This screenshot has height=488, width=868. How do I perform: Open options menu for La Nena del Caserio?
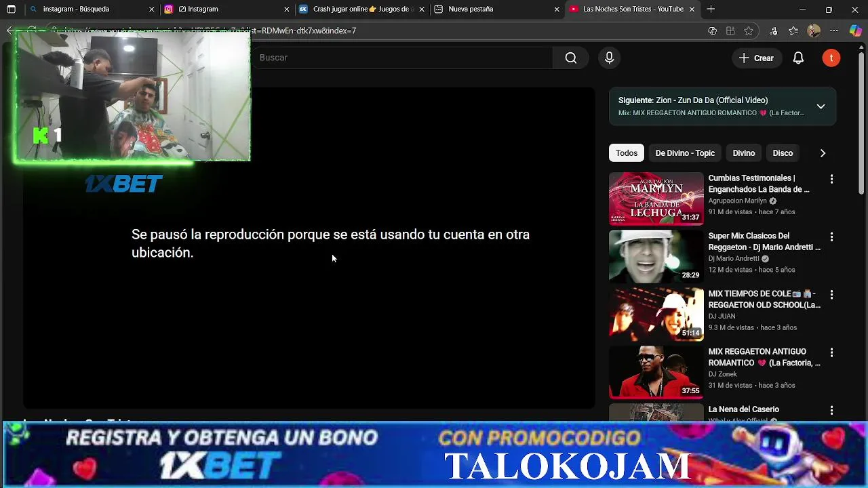coord(831,411)
